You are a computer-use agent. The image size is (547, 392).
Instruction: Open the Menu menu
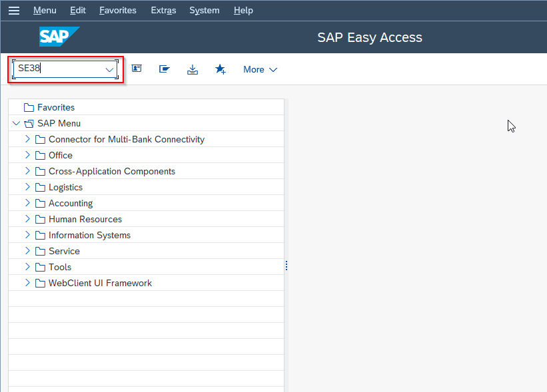point(45,11)
